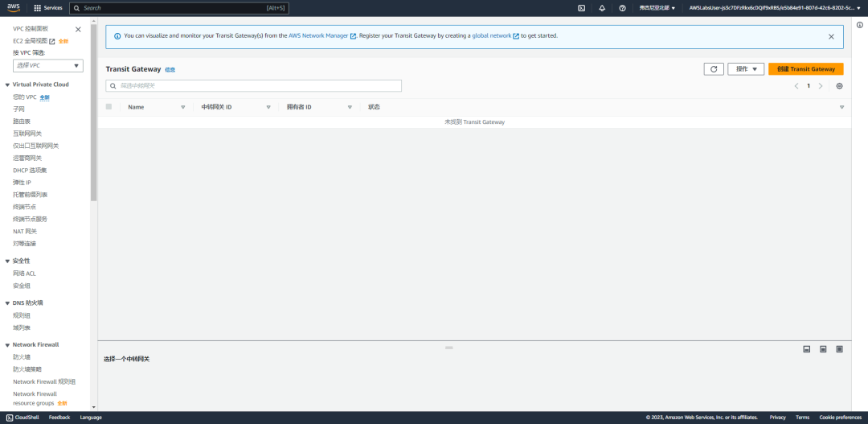
Task: Close the VPC navigation sidebar
Action: 78,29
